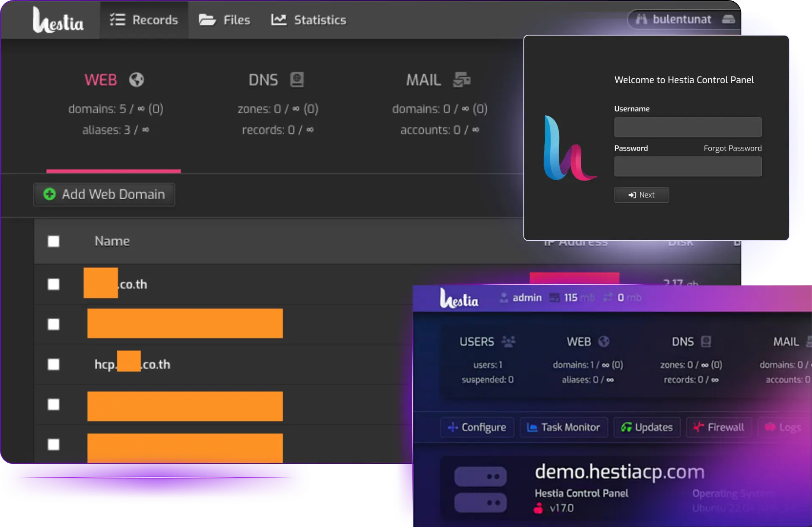
Task: Click the disk icon beside bulentunat
Action: 728,19
